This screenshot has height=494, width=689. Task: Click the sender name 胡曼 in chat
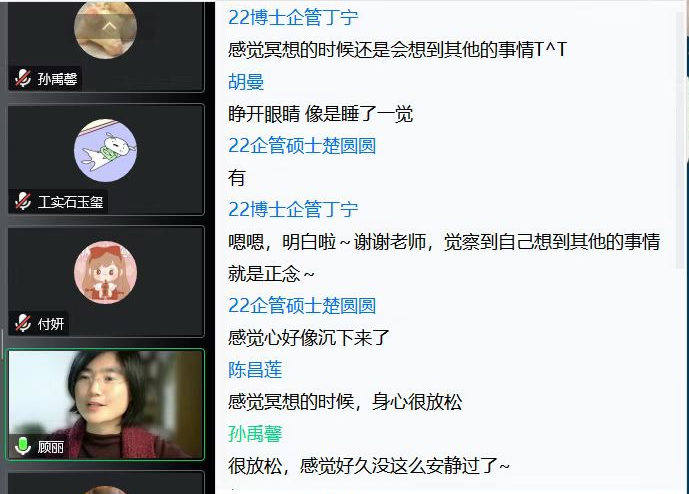point(246,82)
